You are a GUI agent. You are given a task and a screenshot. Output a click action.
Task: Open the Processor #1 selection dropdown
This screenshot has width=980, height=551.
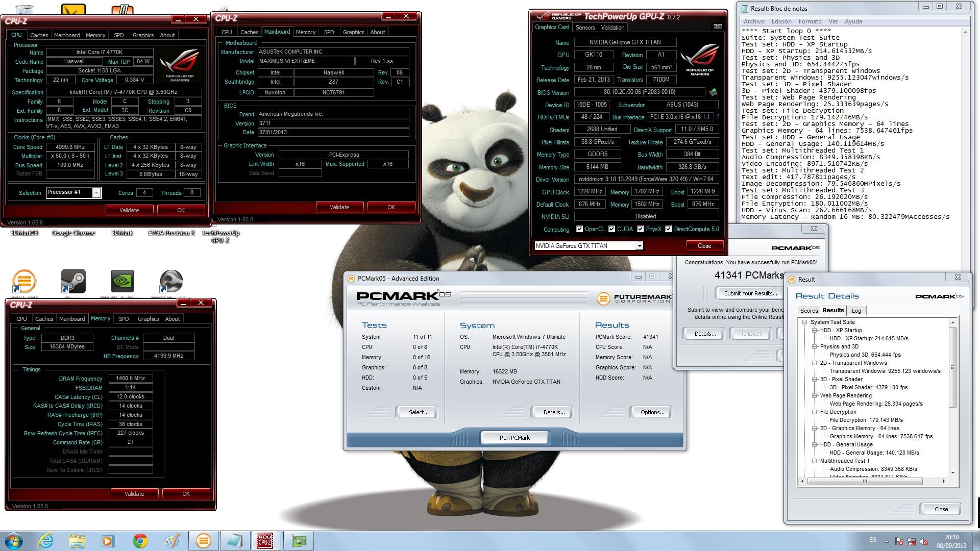(x=96, y=192)
